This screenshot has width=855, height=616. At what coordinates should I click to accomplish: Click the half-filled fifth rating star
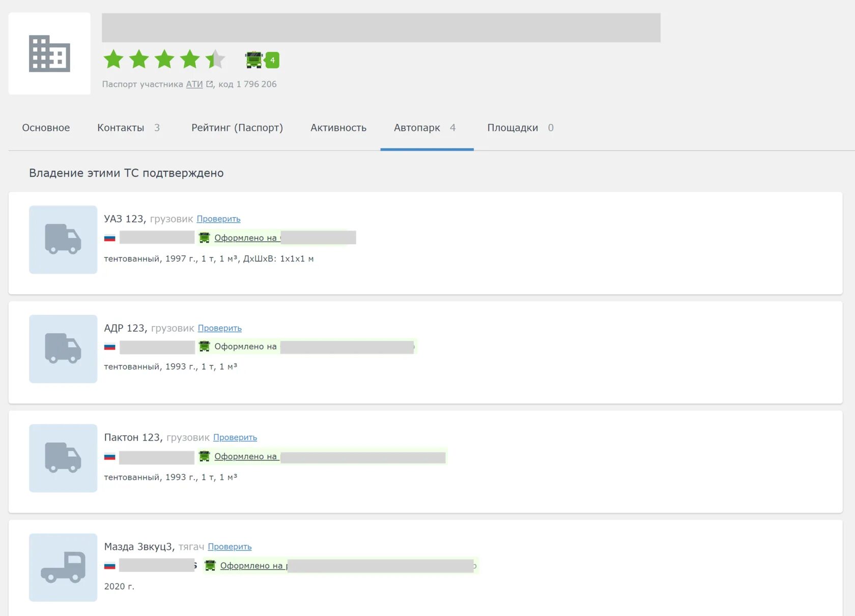coord(215,60)
